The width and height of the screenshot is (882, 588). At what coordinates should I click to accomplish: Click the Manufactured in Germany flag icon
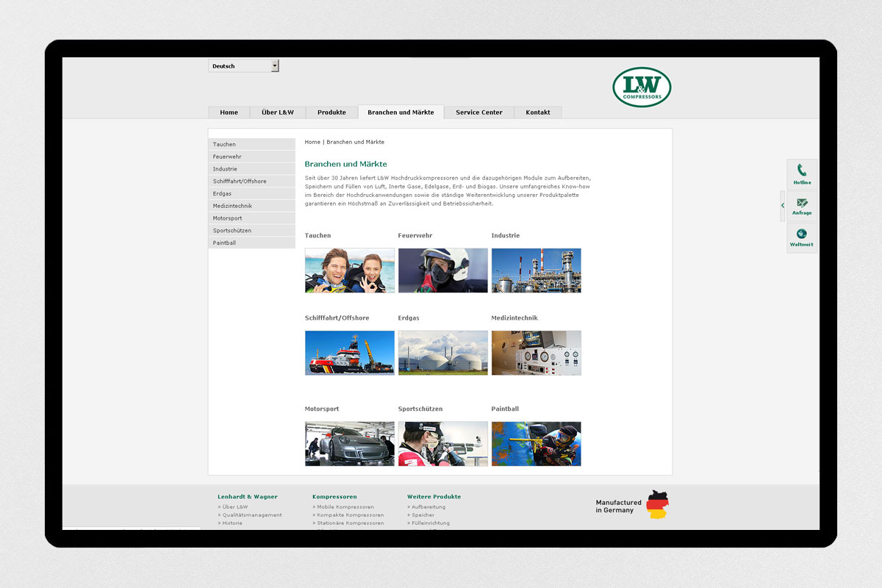(x=657, y=505)
